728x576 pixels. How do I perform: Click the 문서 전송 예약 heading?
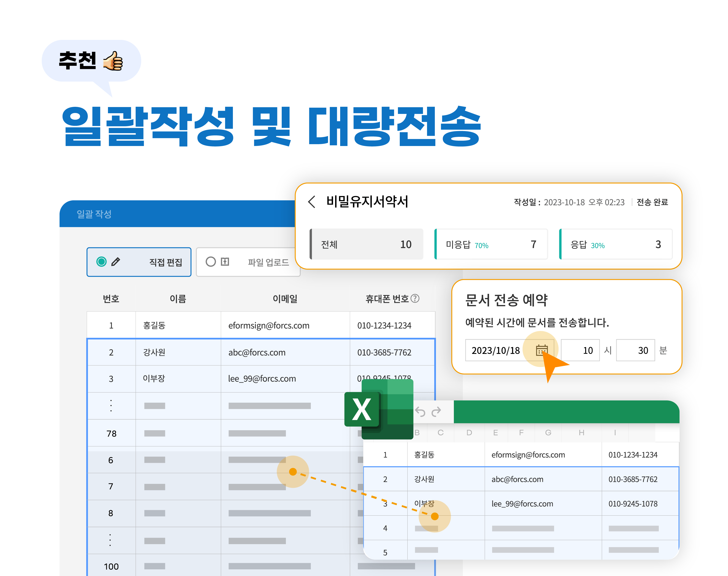click(506, 300)
